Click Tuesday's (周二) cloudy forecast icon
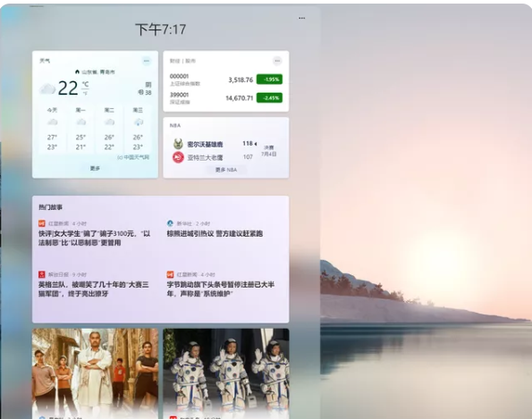The image size is (532, 419). coord(109,122)
